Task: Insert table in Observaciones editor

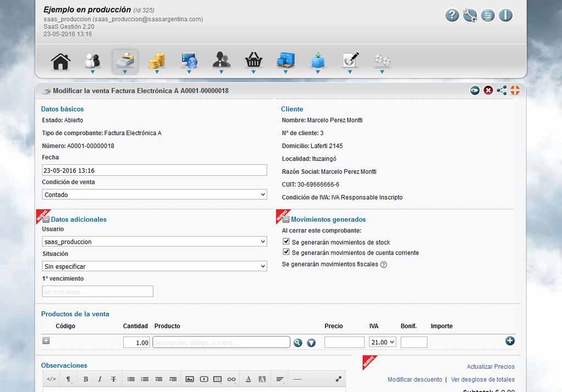Action: 217,379
